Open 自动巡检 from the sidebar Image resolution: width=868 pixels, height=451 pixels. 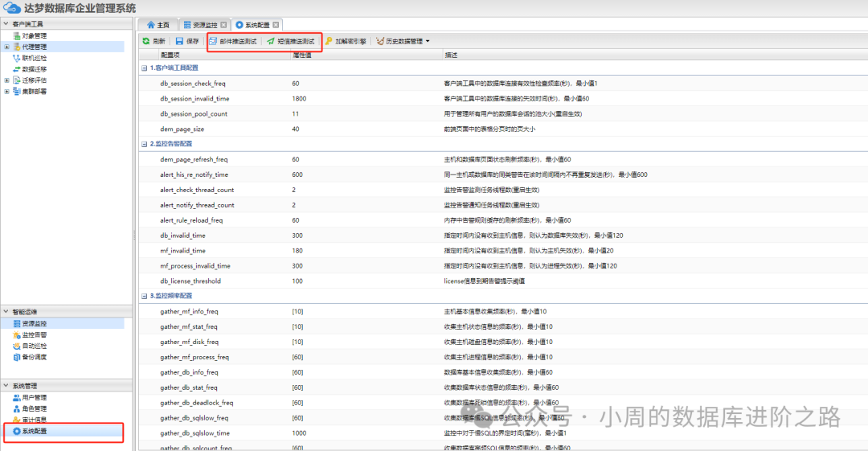click(35, 346)
